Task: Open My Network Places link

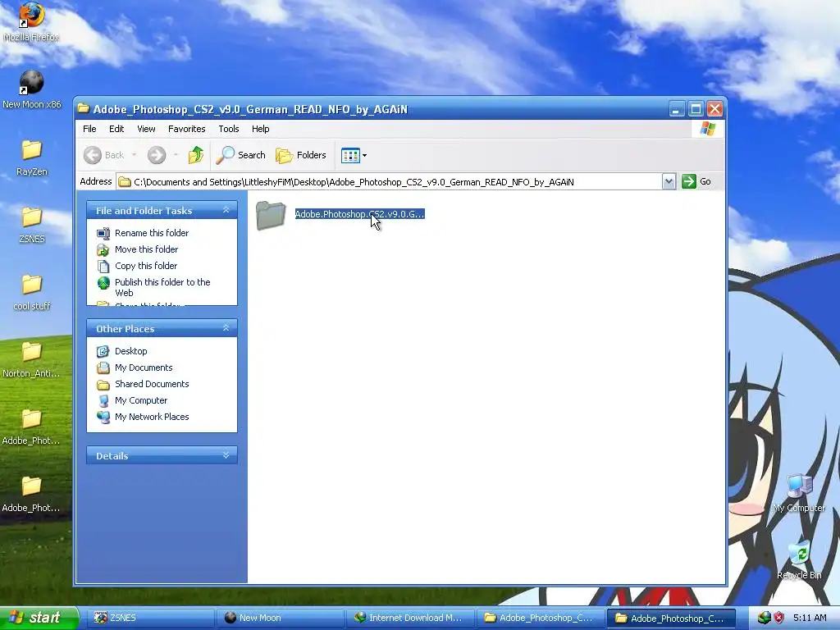Action: tap(152, 417)
